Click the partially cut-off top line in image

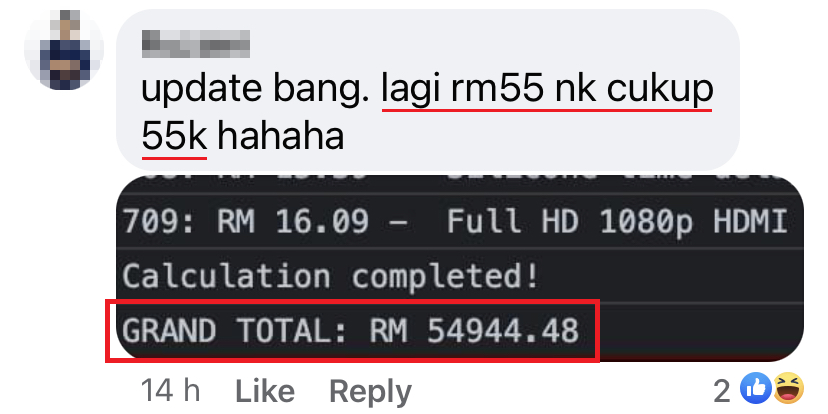[x=460, y=180]
